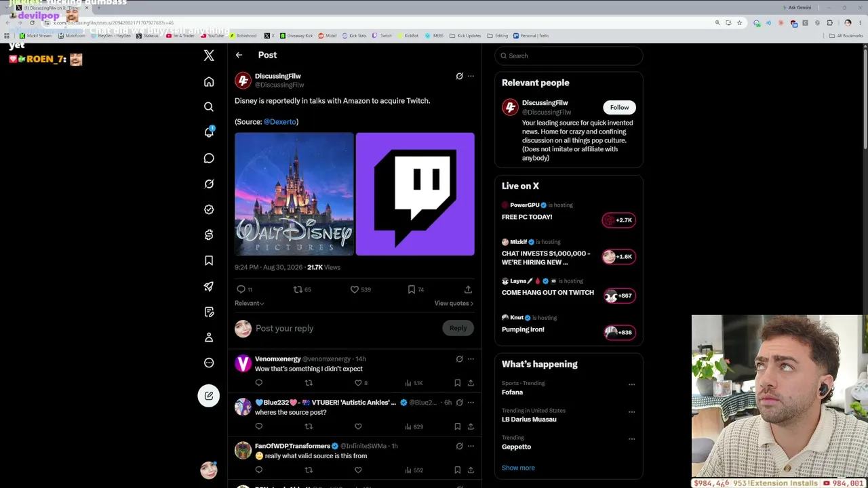Like the 'wheres the source post?' reply
868x488 pixels.
(358, 426)
